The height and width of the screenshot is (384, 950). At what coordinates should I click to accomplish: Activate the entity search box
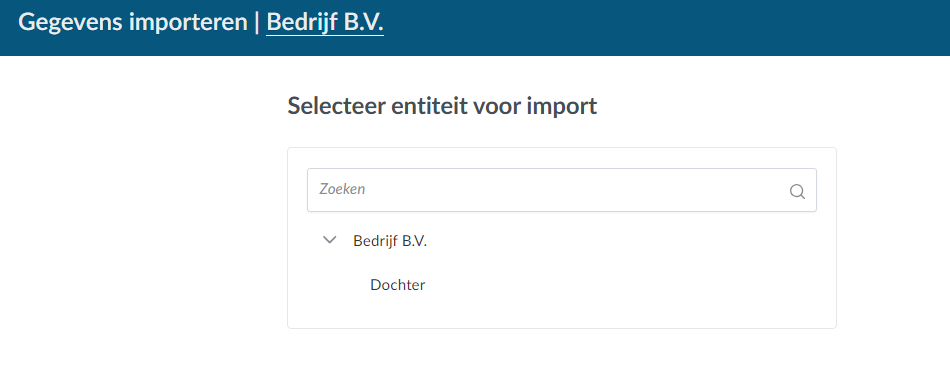[x=562, y=190]
